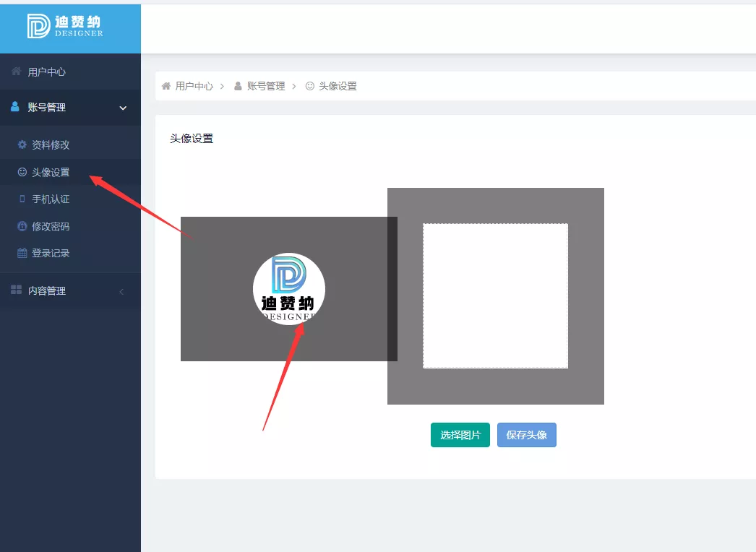Click the smiley icon beside 头像设置 in sidebar
Screen dimensions: 756x552
click(22, 172)
